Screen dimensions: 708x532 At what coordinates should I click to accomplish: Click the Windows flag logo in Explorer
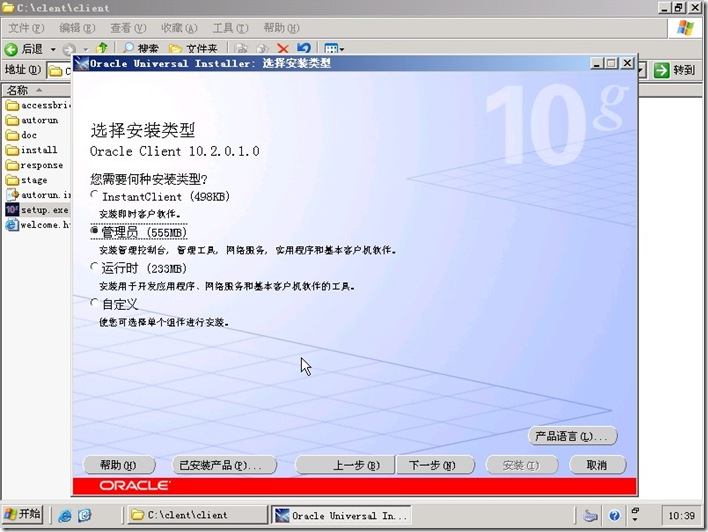point(685,28)
